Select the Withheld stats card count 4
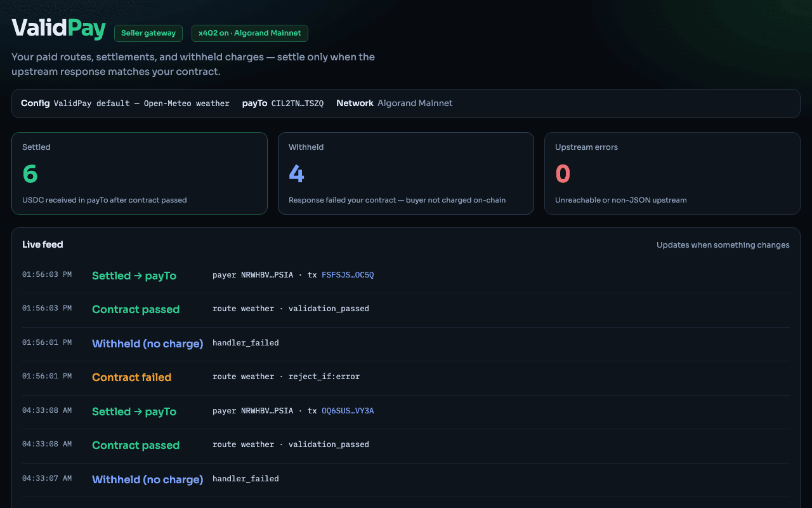Viewport: 812px width, 508px height. (296, 174)
